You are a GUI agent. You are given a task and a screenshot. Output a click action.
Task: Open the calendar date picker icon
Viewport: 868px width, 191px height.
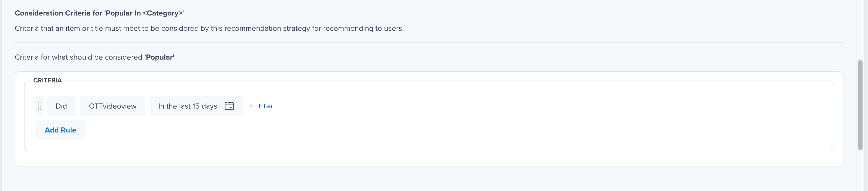tap(229, 106)
